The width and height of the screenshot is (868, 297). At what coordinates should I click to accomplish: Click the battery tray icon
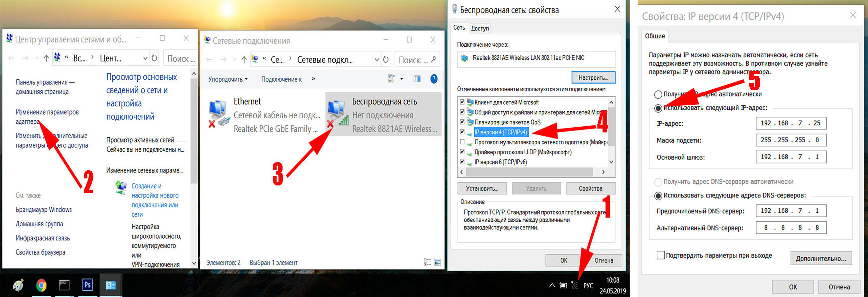tap(563, 285)
